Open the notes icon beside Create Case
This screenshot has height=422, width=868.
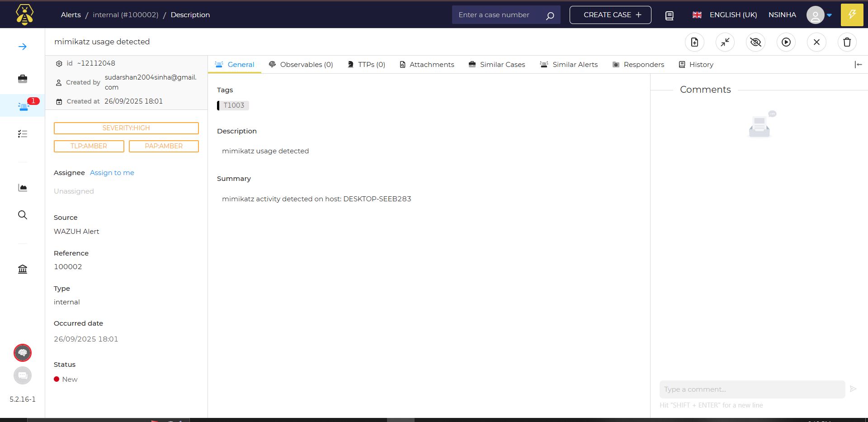(670, 15)
